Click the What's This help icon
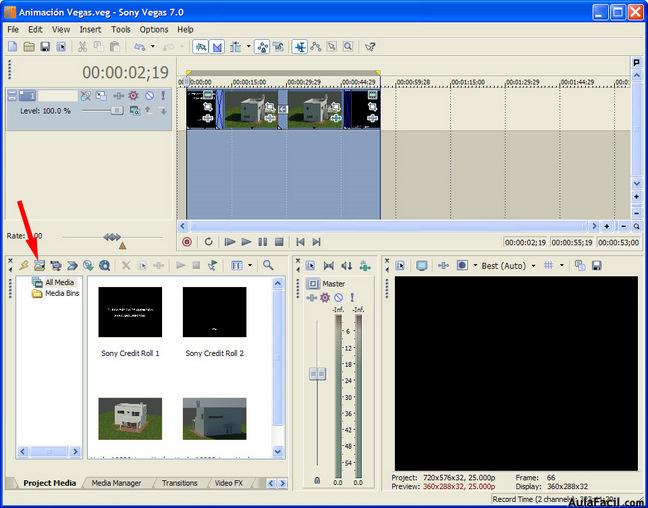 click(370, 47)
